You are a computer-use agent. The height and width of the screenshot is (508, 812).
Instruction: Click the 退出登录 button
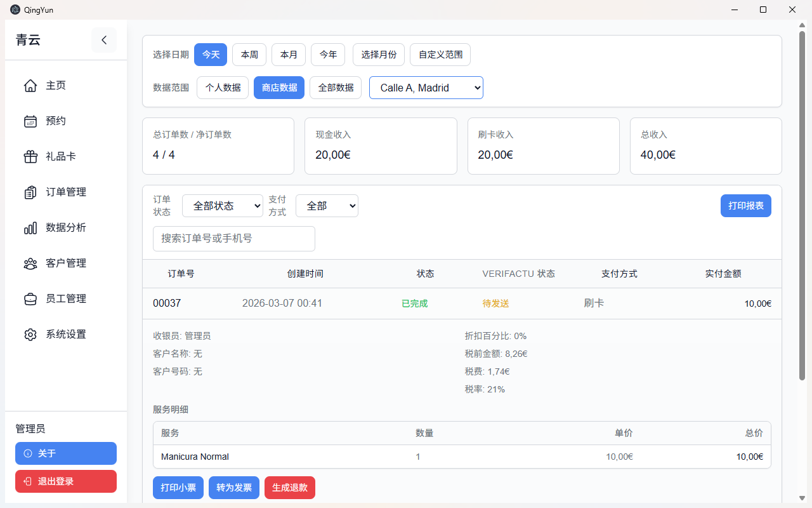coord(66,481)
